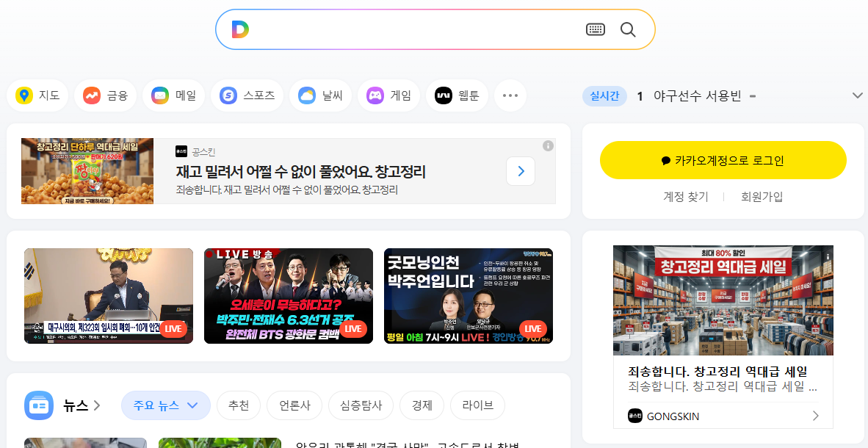The height and width of the screenshot is (448, 868).
Task: Expand the more services ellipsis menu
Action: pyautogui.click(x=510, y=95)
